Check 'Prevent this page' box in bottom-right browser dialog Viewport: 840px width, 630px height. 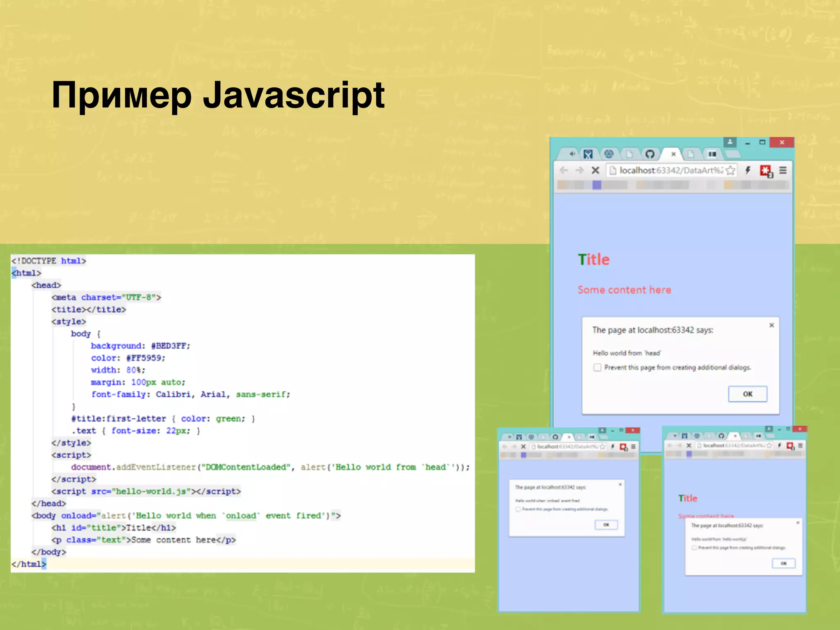click(694, 548)
